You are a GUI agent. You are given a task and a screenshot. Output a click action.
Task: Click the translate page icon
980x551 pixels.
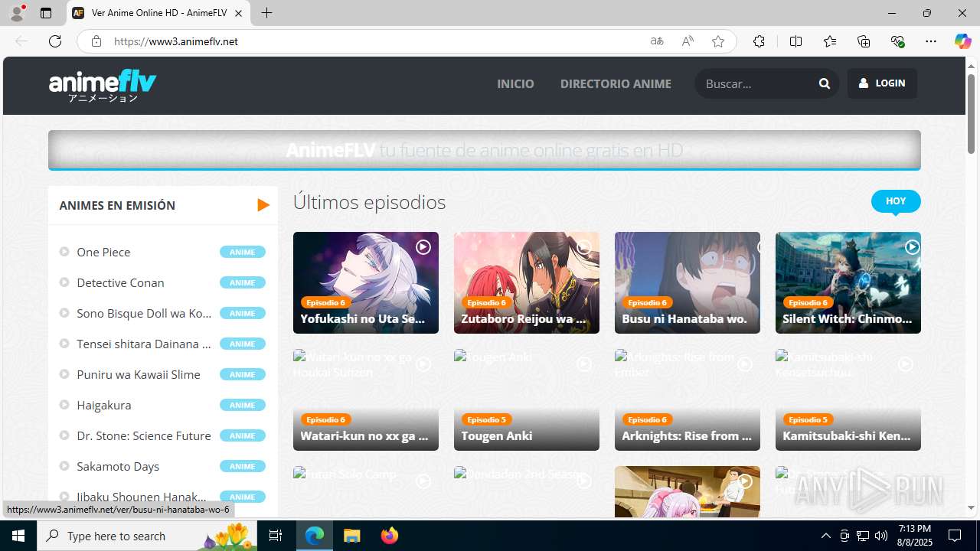(x=656, y=41)
